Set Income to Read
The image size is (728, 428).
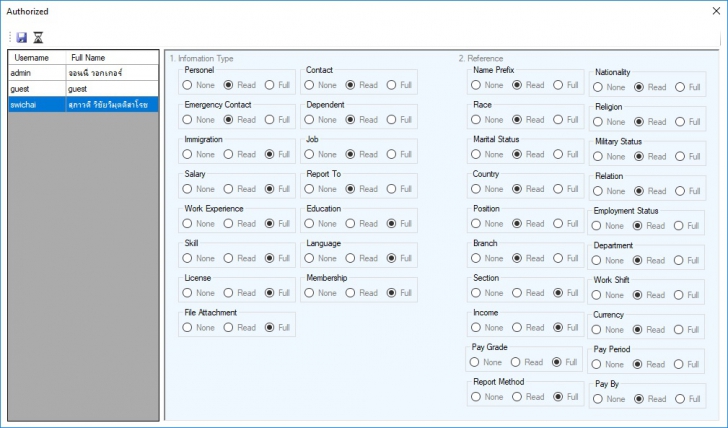pos(529,328)
